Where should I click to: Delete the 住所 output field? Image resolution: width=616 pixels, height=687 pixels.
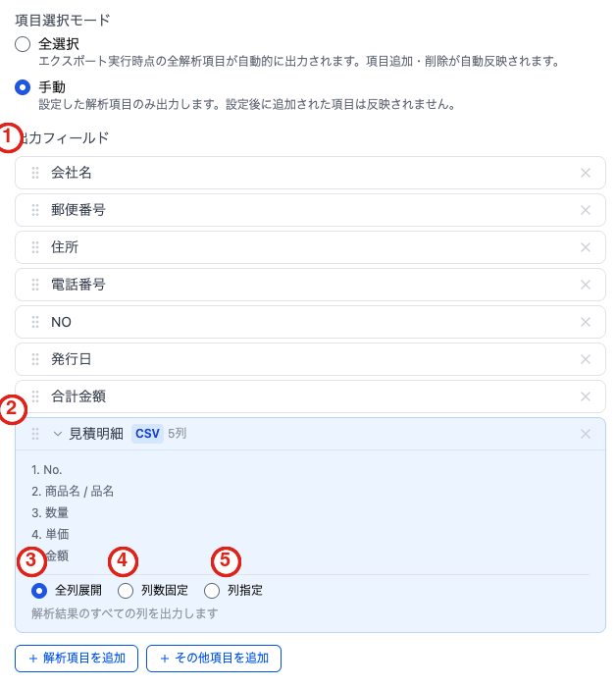(585, 247)
